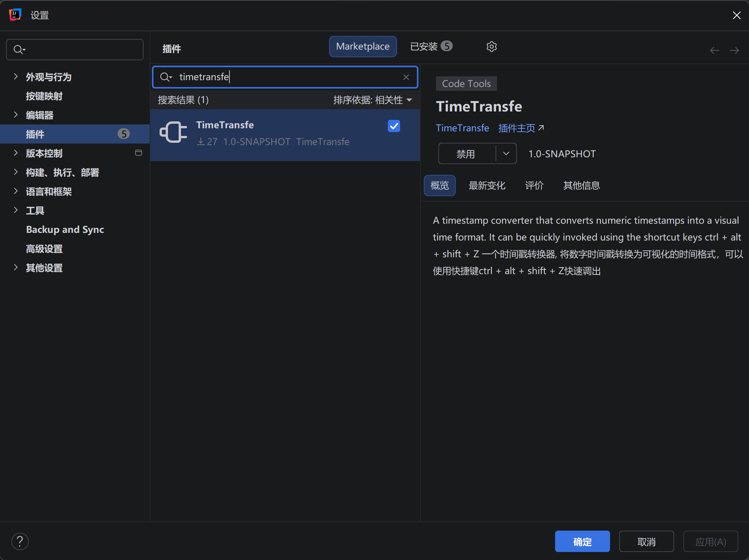The width and height of the screenshot is (749, 560).
Task: Click the Code Tools category tag
Action: [x=466, y=84]
